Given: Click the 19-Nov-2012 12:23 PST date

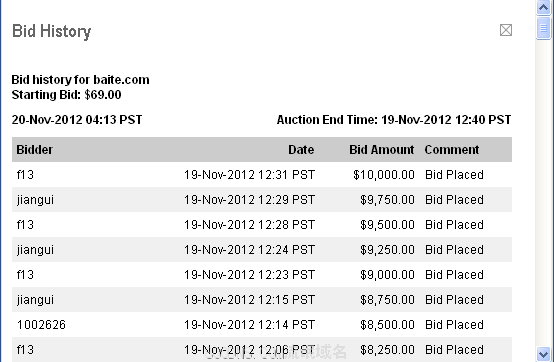Looking at the screenshot, I should (x=249, y=275).
